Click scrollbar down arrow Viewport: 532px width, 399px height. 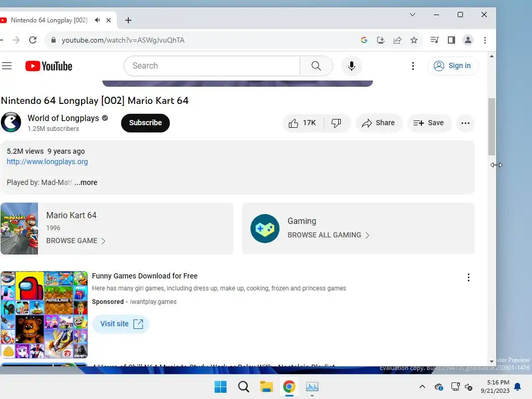pos(491,362)
